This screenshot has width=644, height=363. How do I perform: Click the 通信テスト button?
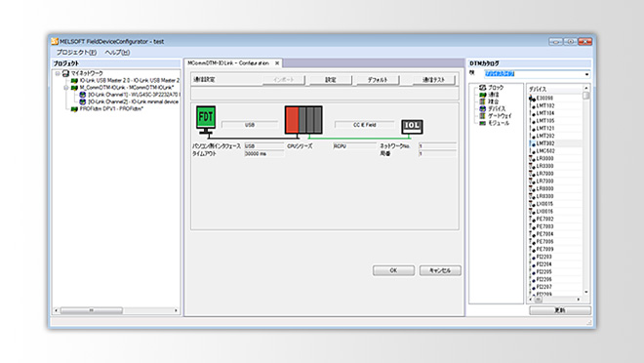[x=433, y=80]
